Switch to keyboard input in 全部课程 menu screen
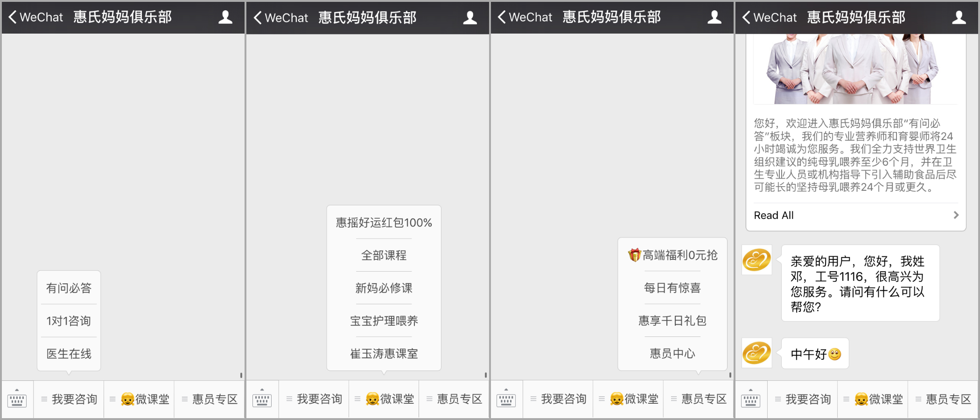This screenshot has width=980, height=420. 262,399
